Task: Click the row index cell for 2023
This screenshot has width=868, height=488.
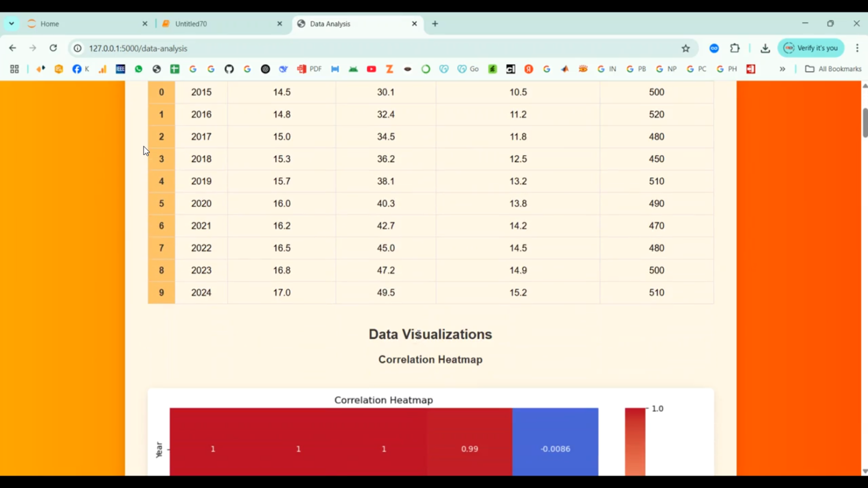Action: 161,271
